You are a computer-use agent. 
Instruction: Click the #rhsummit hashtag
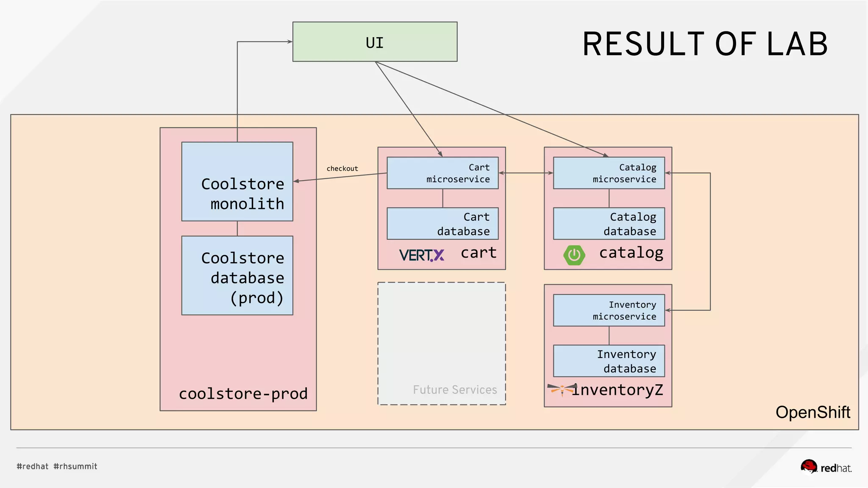(x=75, y=466)
